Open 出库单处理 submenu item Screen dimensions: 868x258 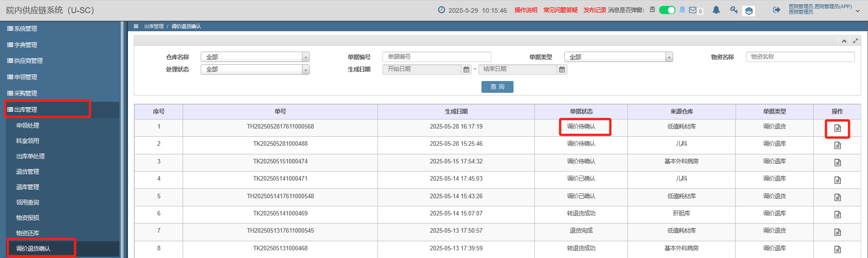[30, 156]
